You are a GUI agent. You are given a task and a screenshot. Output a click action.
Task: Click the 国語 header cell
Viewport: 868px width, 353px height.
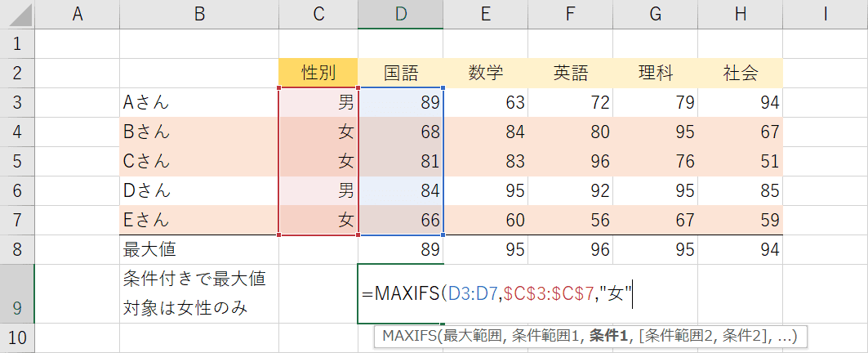click(400, 74)
